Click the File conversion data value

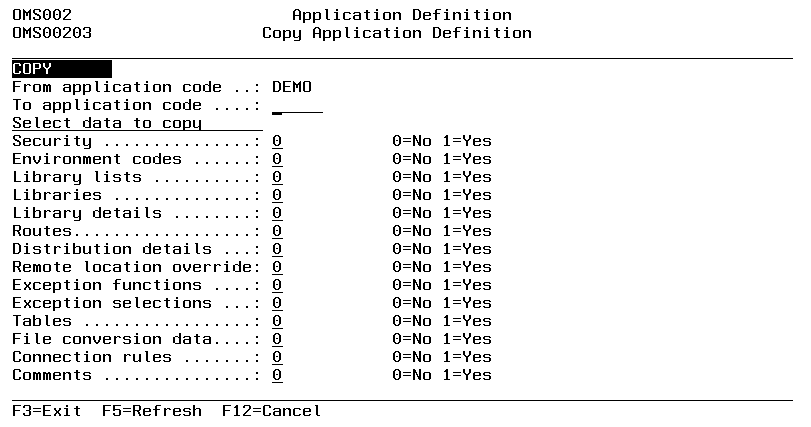(277, 339)
